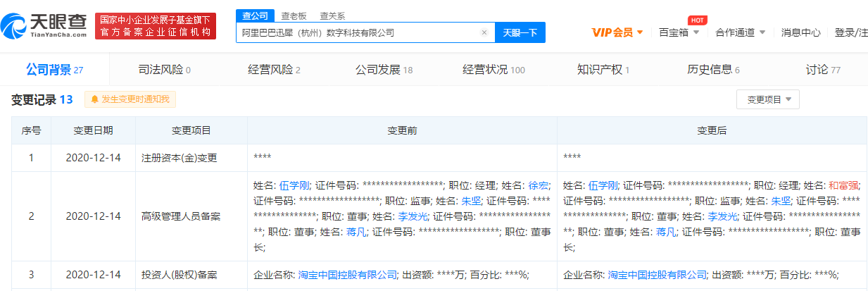Viewport: 868px width, 291px height.
Task: Open 伍学刚 link in 变更后 column
Action: (603, 186)
